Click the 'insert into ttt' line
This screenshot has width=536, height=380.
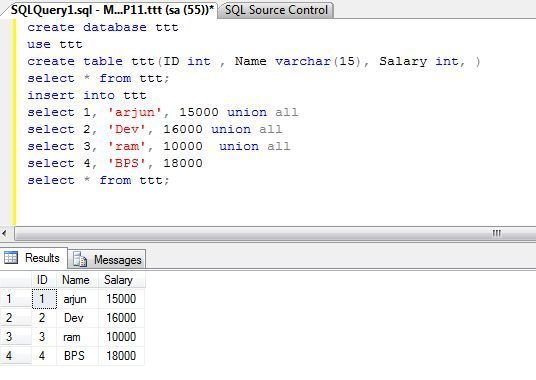coord(87,95)
